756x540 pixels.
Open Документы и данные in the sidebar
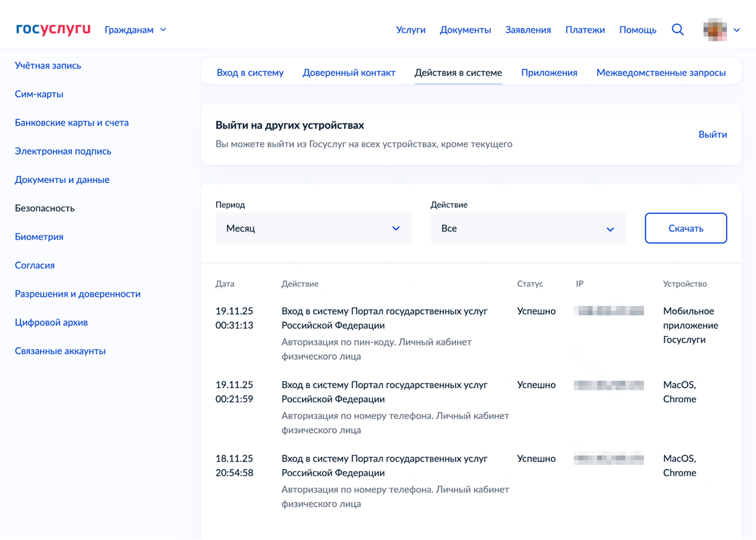62,180
